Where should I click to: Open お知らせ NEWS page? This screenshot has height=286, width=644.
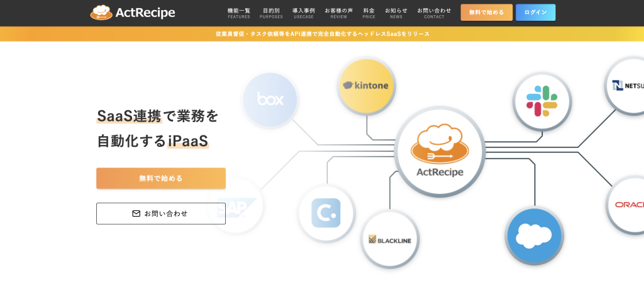(396, 13)
